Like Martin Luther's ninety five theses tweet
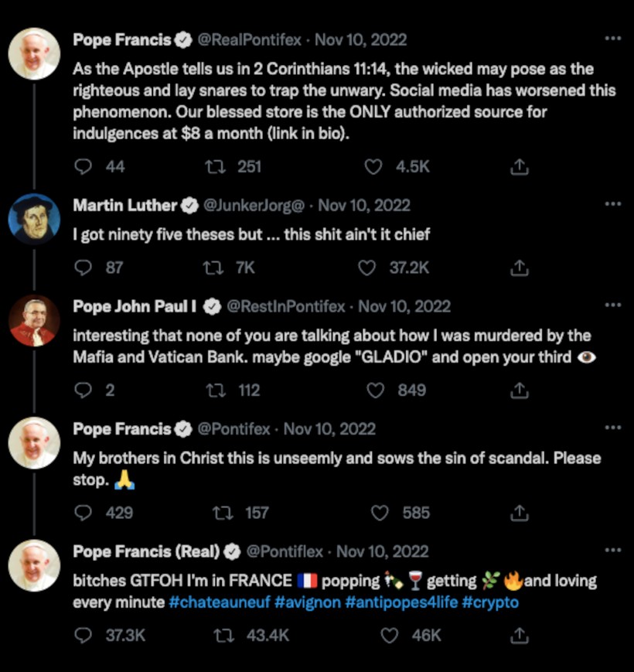634x672 pixels. pos(366,268)
